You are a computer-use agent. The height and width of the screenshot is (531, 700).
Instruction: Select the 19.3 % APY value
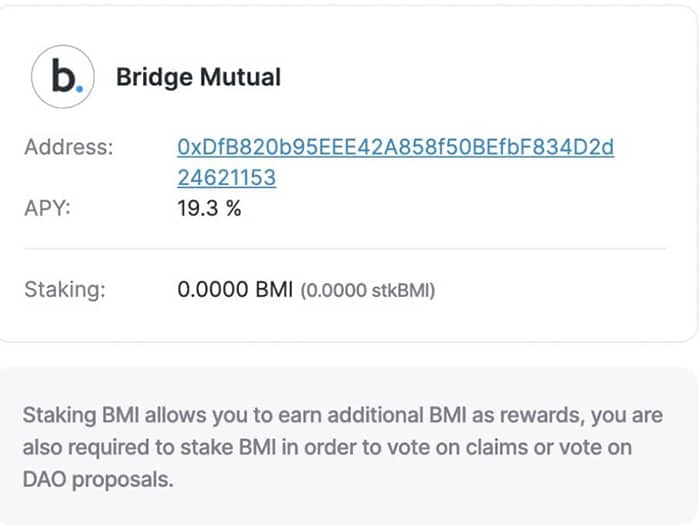[x=209, y=209]
